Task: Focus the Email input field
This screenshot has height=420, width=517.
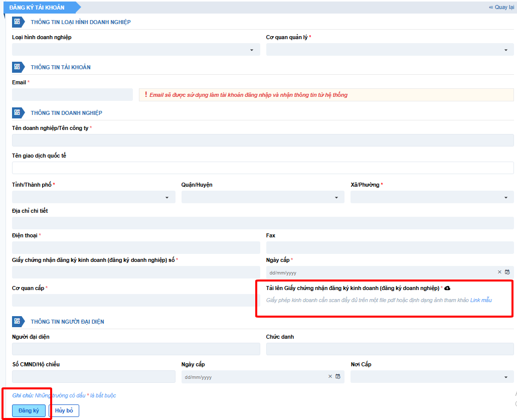Action: pos(73,95)
